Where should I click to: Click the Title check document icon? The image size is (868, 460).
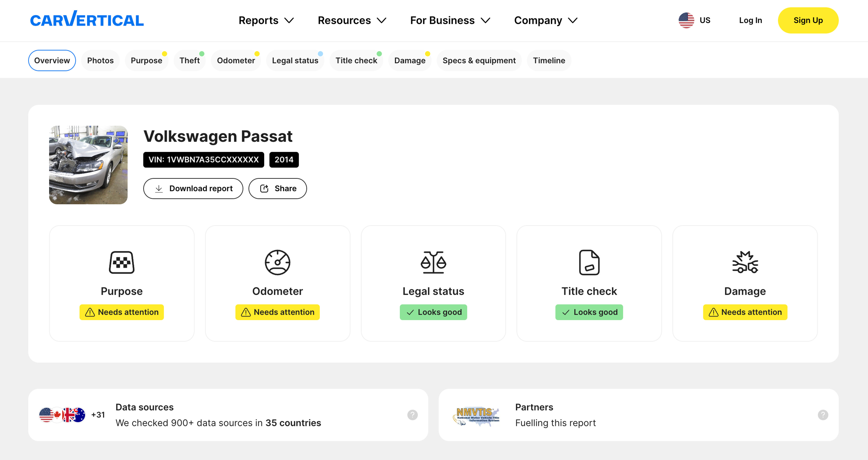coord(589,262)
